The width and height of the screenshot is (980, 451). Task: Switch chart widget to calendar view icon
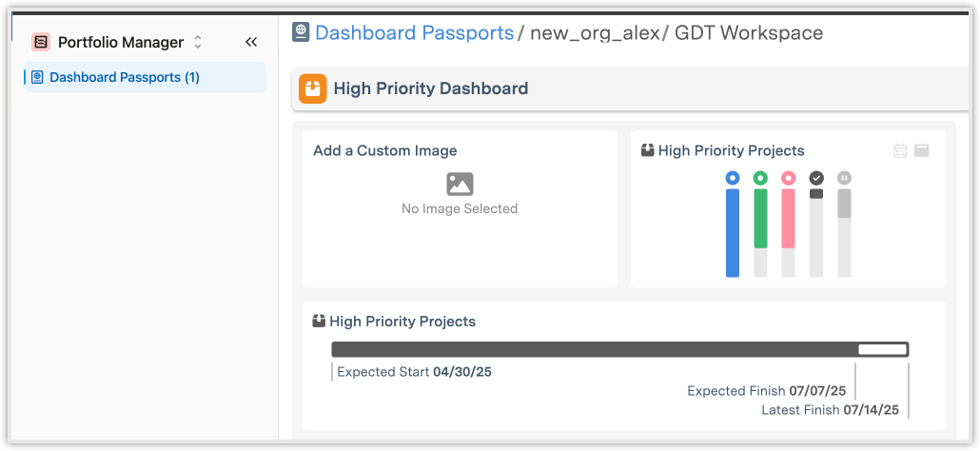tap(900, 150)
